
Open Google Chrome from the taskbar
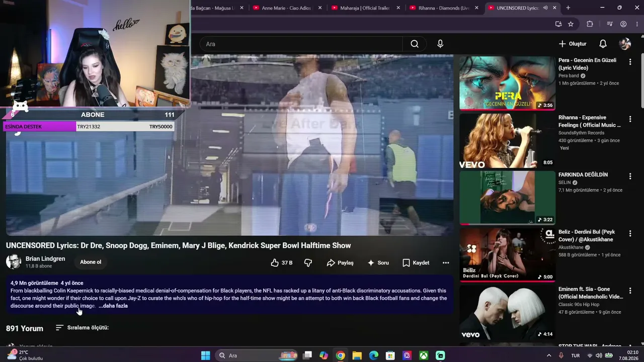coord(341,355)
